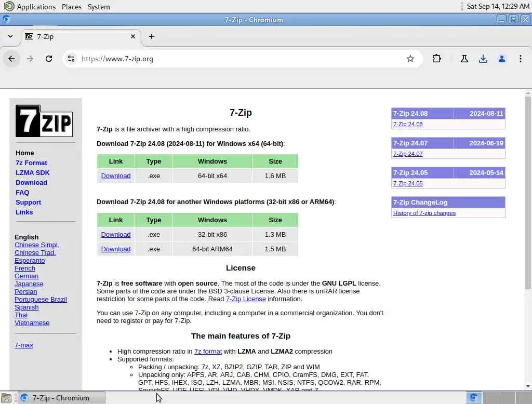Open the 7-Zip 24.05 news link
Image resolution: width=532 pixels, height=404 pixels.
click(x=408, y=183)
